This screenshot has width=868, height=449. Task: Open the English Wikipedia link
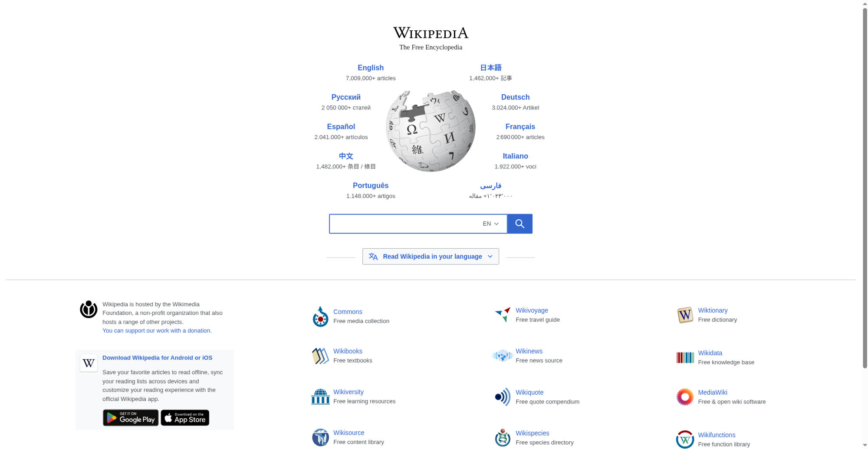click(x=371, y=68)
